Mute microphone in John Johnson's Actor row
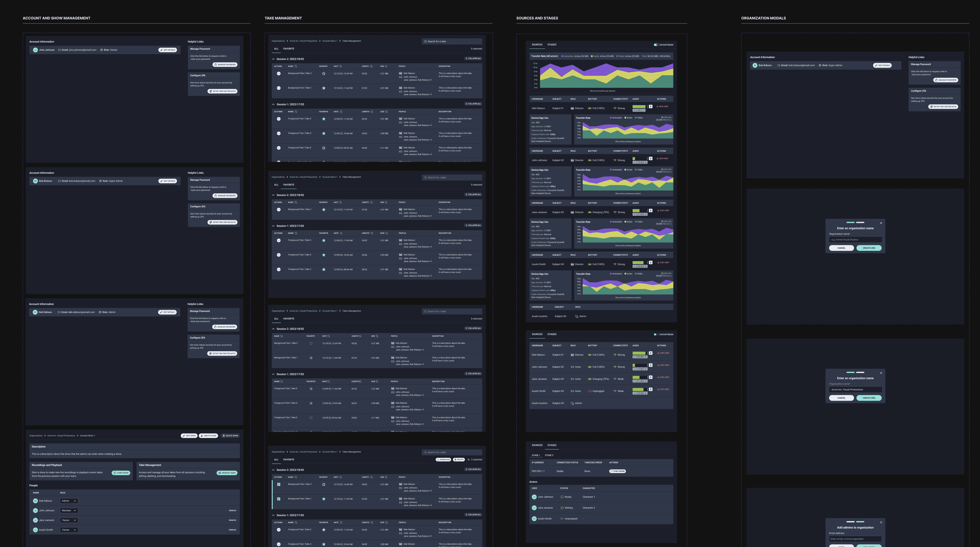Image resolution: width=980 pixels, height=547 pixels. click(x=650, y=365)
